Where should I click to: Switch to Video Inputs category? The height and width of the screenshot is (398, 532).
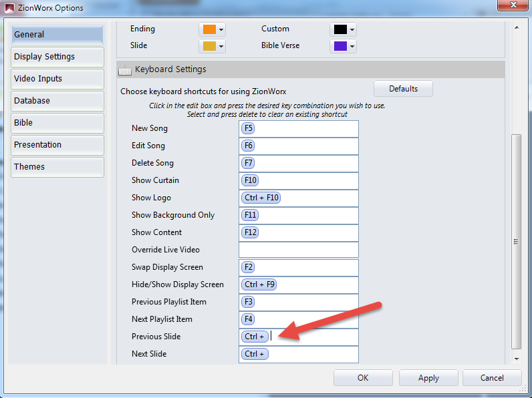coord(57,79)
